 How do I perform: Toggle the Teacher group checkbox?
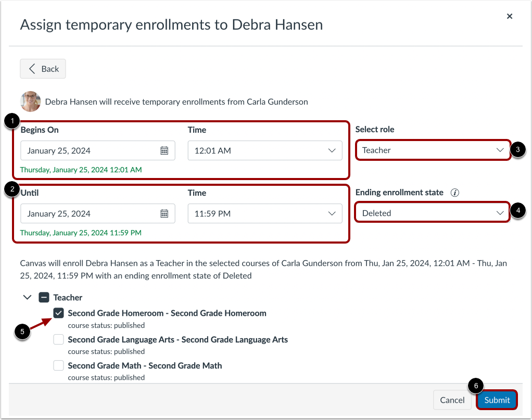click(44, 297)
